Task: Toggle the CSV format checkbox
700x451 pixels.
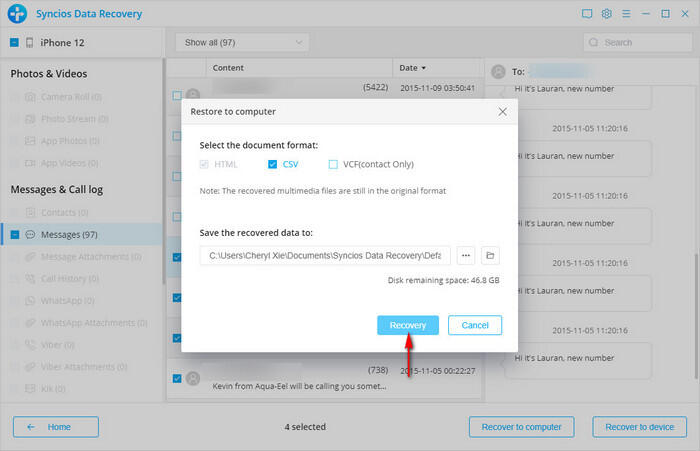Action: (273, 164)
